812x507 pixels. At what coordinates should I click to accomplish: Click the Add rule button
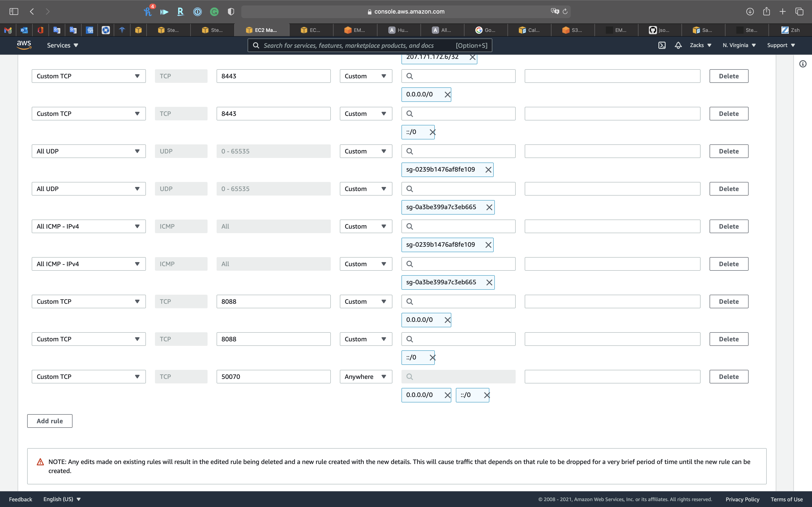click(x=50, y=421)
